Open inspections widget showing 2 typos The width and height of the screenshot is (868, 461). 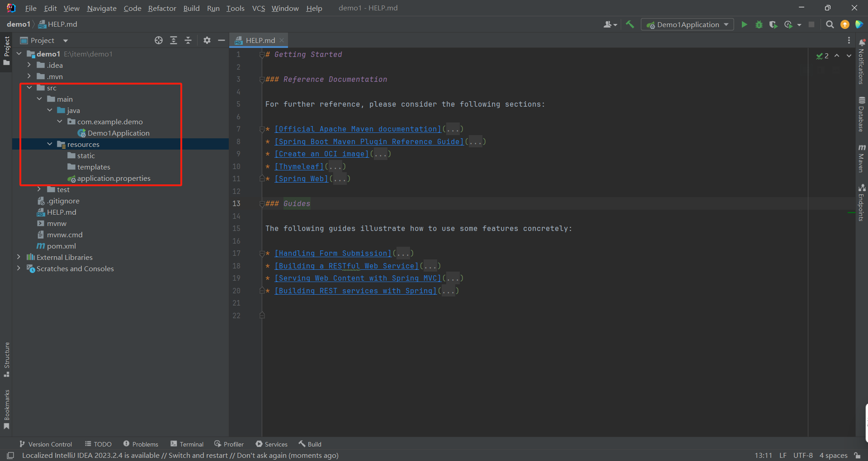pyautogui.click(x=822, y=56)
